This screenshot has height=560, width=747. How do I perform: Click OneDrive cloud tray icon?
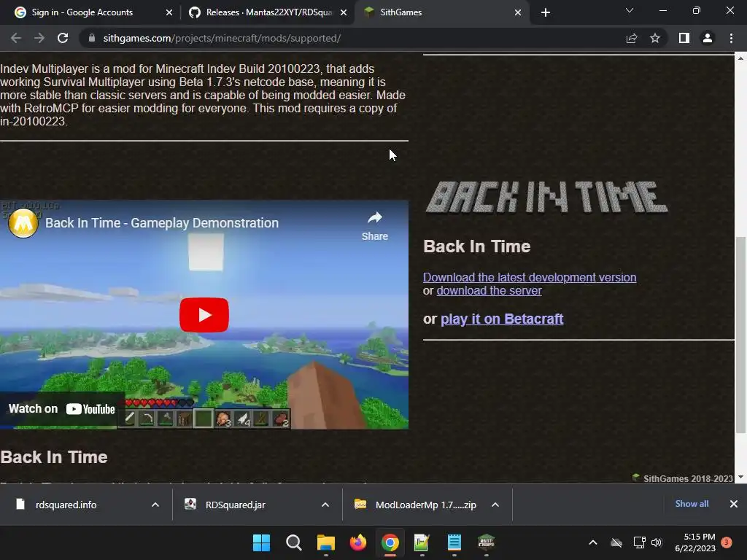pyautogui.click(x=616, y=542)
